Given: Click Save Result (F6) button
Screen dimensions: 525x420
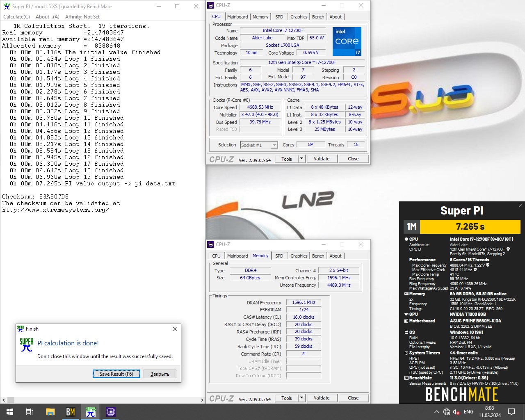Looking at the screenshot, I should [116, 374].
